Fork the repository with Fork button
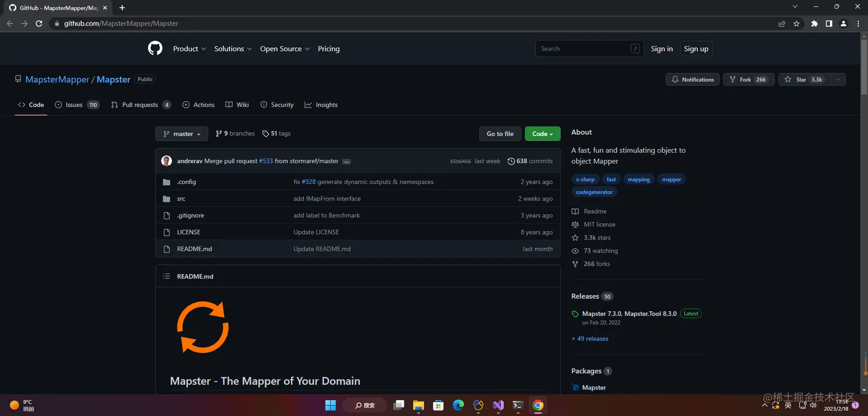Viewport: 868px width, 416px height. [749, 79]
